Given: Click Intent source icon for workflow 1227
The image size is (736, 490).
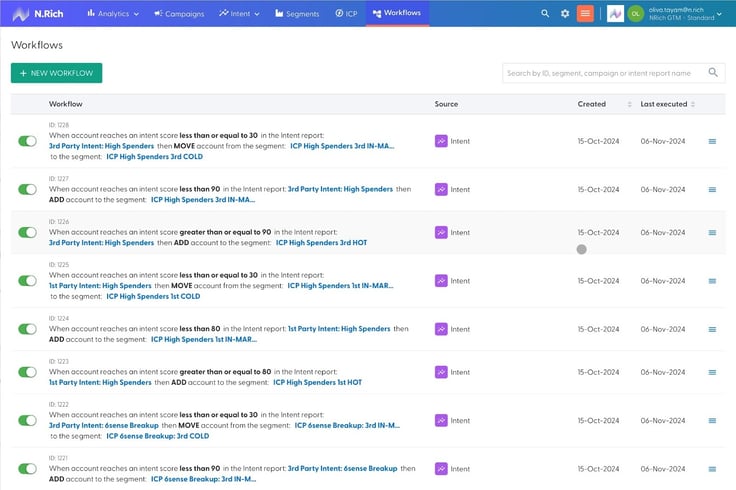Looking at the screenshot, I should (x=441, y=190).
